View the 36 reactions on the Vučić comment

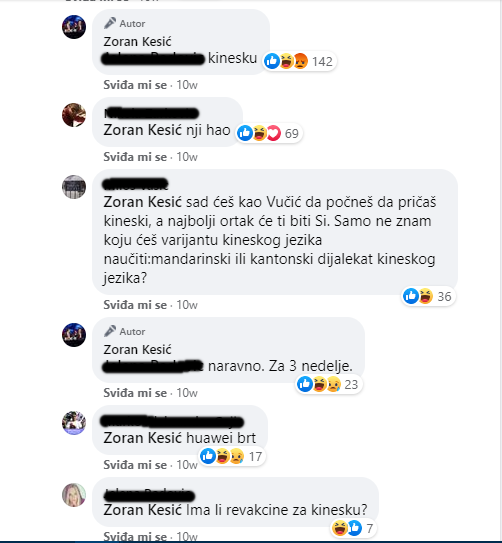[x=428, y=296]
